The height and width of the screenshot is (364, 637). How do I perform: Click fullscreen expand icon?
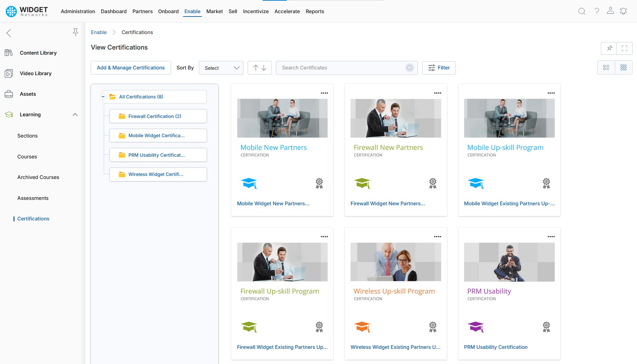pyautogui.click(x=624, y=48)
